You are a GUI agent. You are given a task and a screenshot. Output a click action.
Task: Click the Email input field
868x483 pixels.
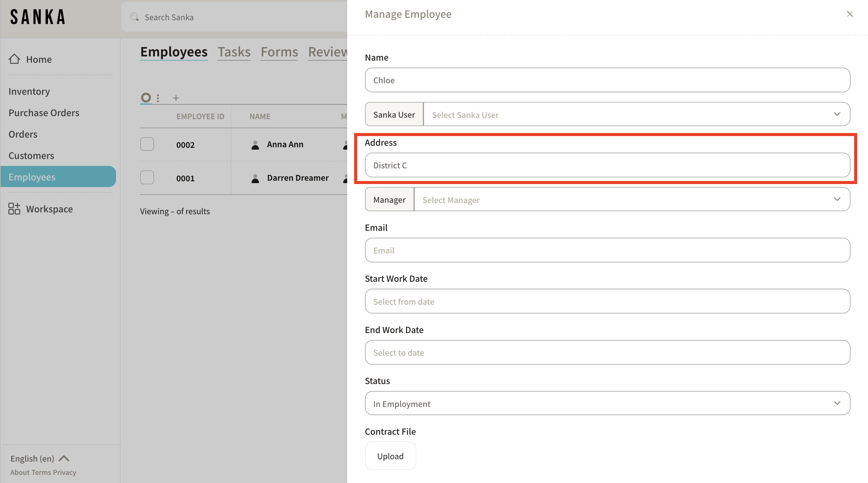tap(607, 250)
